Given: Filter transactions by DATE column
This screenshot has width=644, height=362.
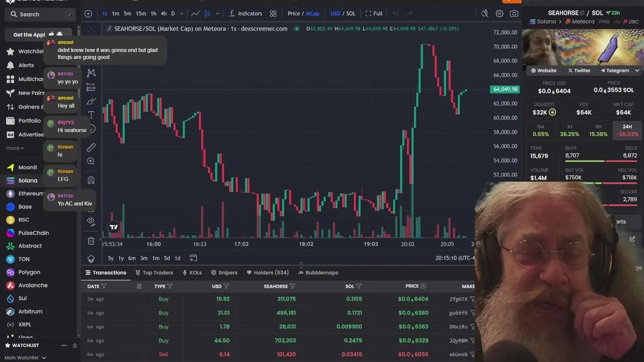Looking at the screenshot, I should pyautogui.click(x=104, y=286).
